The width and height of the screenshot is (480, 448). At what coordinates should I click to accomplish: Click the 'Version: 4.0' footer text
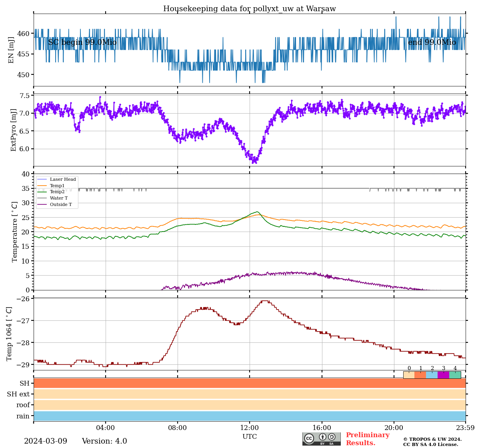[x=104, y=441]
